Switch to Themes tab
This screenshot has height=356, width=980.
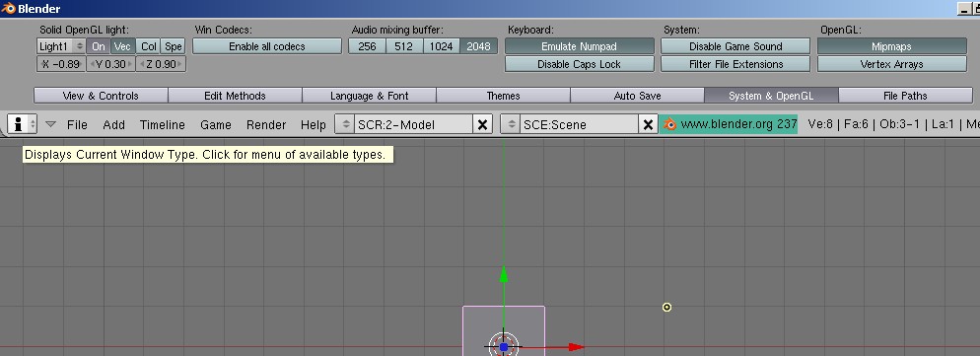(x=503, y=96)
